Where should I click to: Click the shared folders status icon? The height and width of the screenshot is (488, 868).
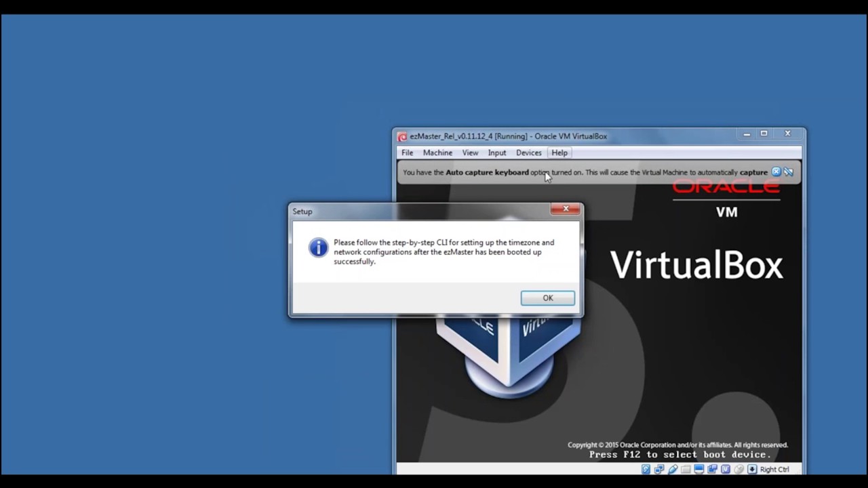tap(686, 469)
